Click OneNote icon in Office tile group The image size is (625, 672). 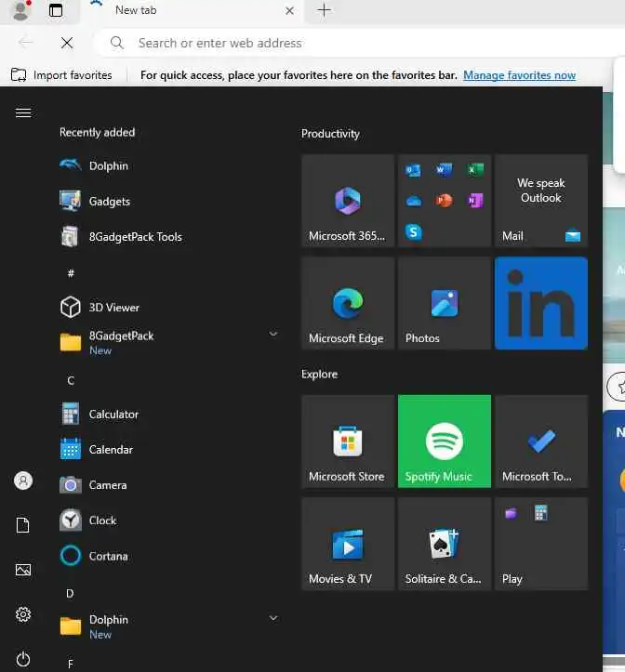pos(475,200)
